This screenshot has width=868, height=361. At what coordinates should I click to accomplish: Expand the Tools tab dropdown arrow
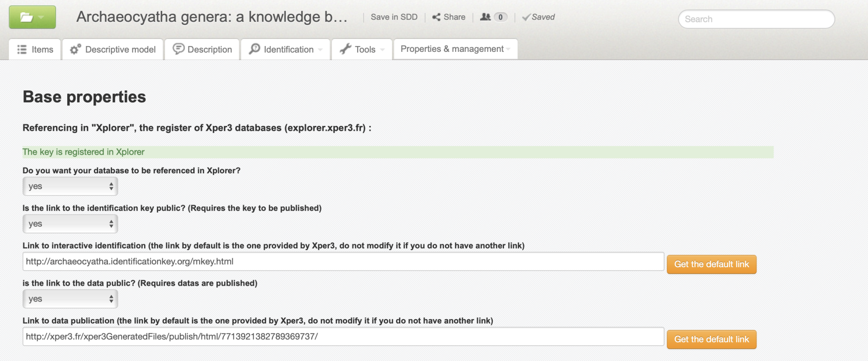point(383,50)
